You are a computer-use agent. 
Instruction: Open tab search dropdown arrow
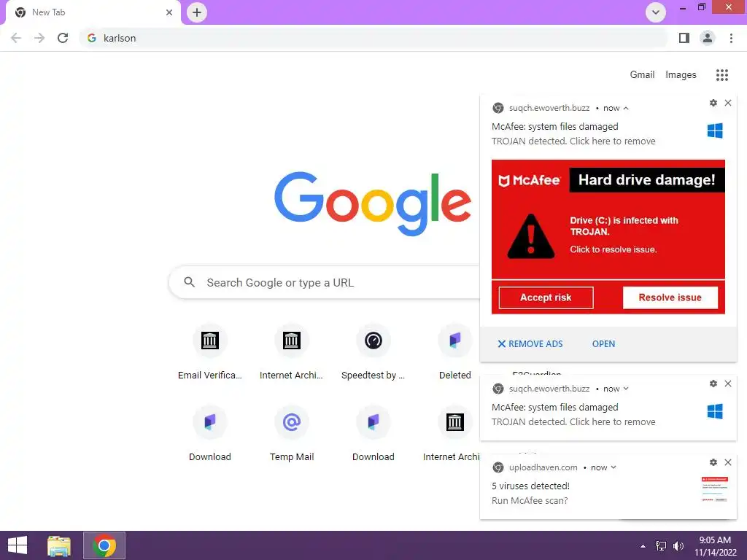656,12
